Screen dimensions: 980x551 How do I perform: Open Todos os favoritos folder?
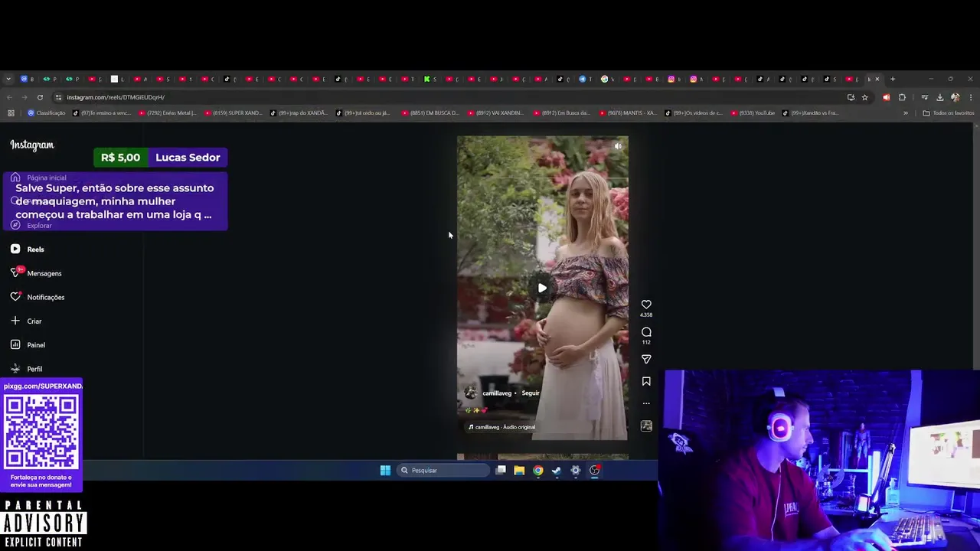[949, 113]
